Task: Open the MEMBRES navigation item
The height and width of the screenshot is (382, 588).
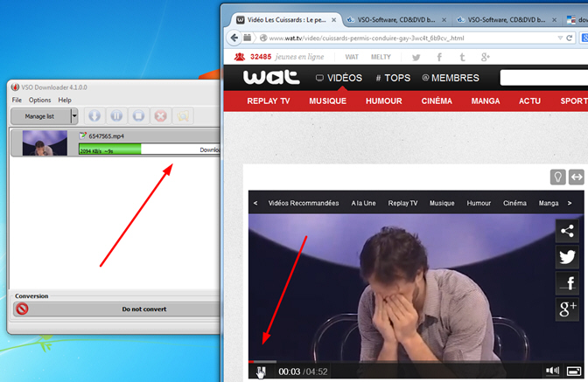Action: (451, 78)
